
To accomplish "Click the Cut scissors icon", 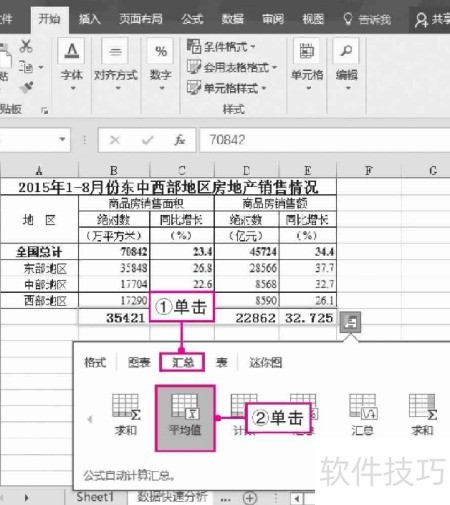I will click(26, 46).
